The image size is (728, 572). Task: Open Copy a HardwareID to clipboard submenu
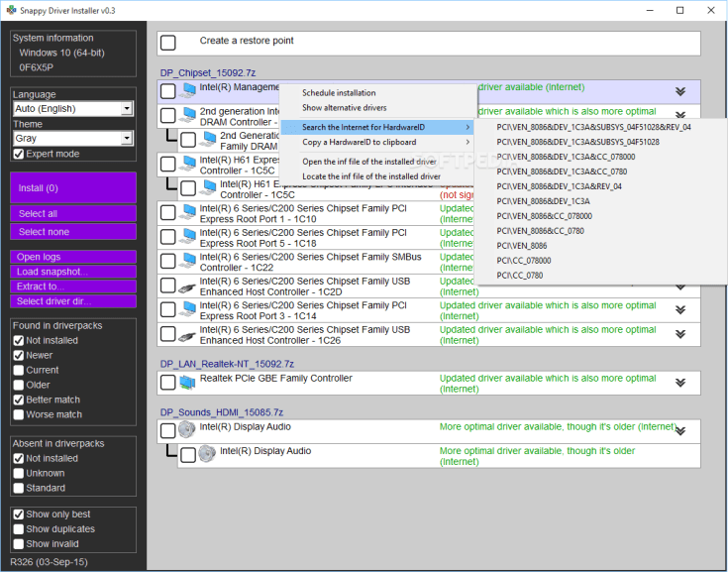click(377, 142)
